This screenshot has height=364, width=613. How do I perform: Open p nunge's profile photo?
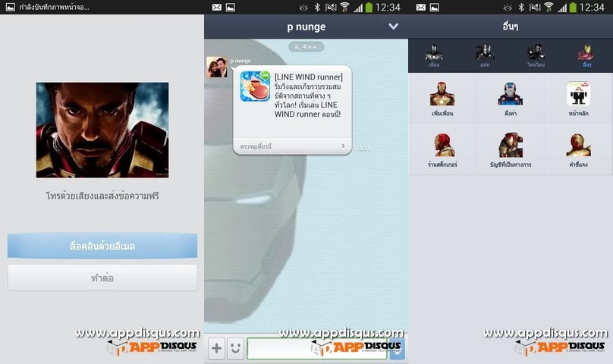tap(217, 67)
